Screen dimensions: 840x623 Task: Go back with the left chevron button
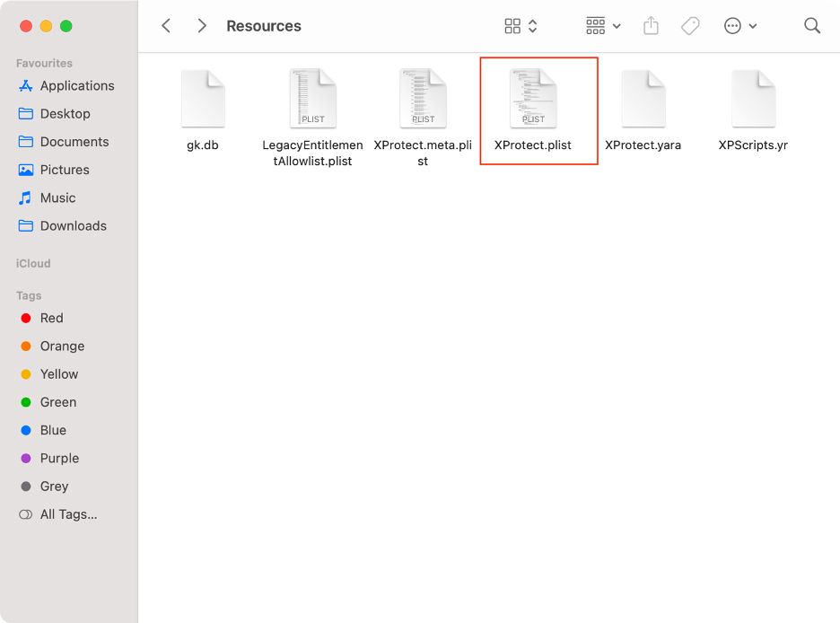166,26
